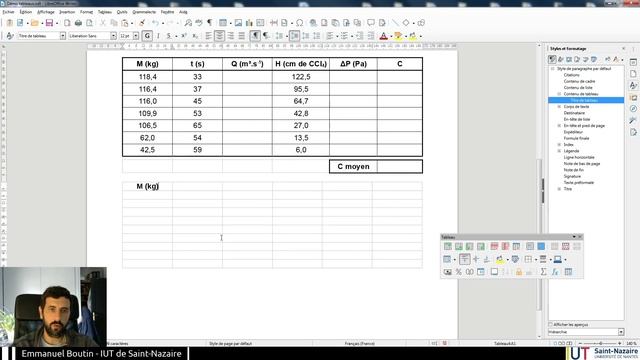
Task: Select 'Contenu de cadre' style
Action: tap(579, 81)
